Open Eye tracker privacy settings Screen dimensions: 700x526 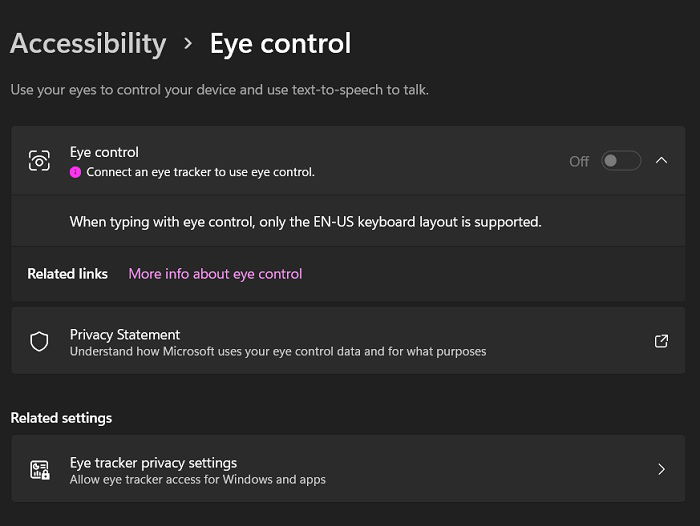pyautogui.click(x=348, y=468)
